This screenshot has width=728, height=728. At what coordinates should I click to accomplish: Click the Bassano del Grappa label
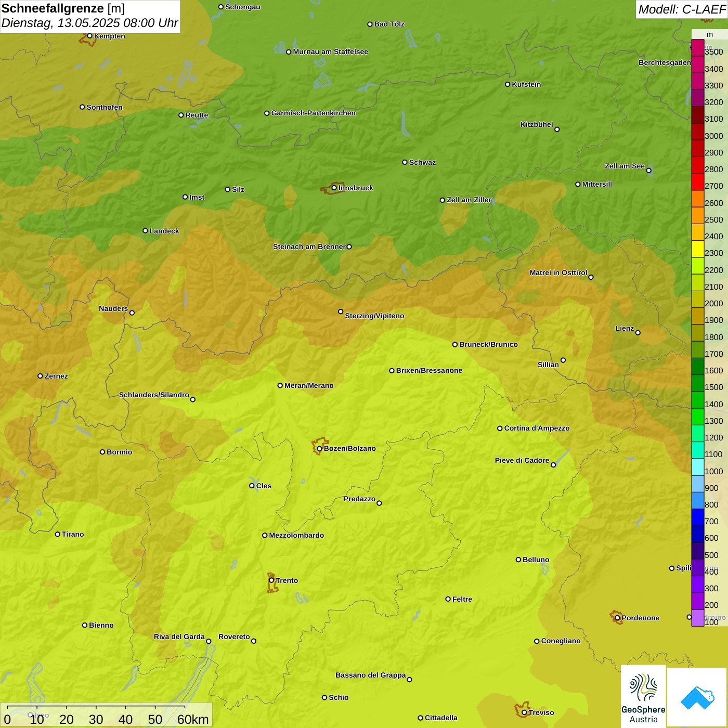pos(371,675)
